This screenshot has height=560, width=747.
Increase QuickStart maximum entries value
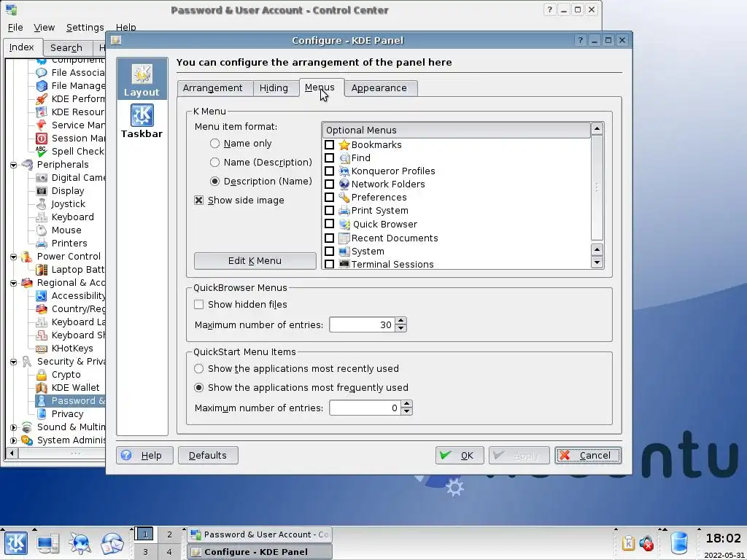(x=406, y=404)
